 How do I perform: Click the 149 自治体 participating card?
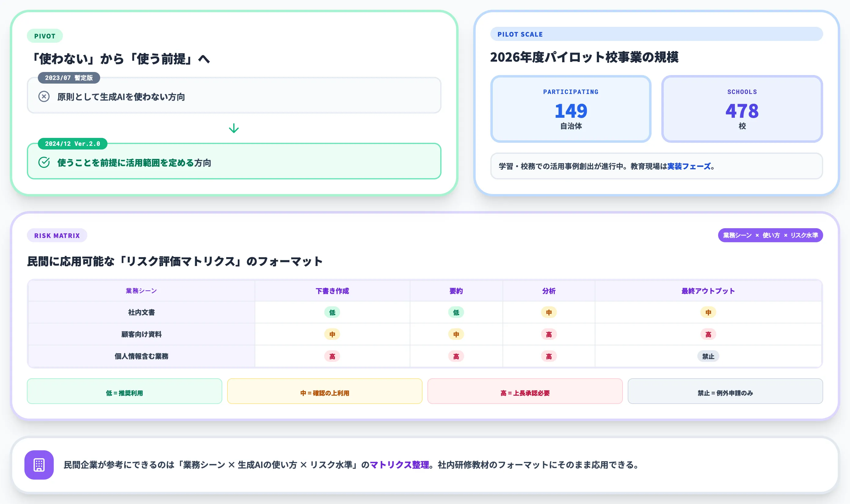point(571,109)
